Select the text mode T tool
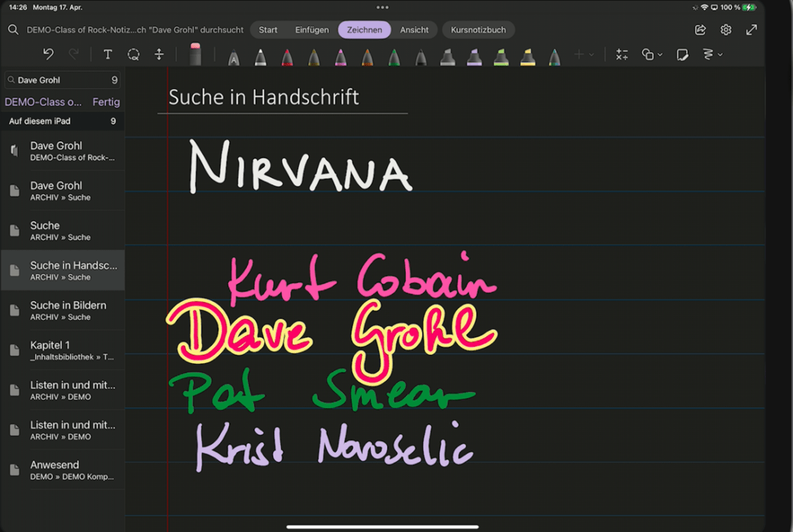The width and height of the screenshot is (793, 532). [108, 55]
